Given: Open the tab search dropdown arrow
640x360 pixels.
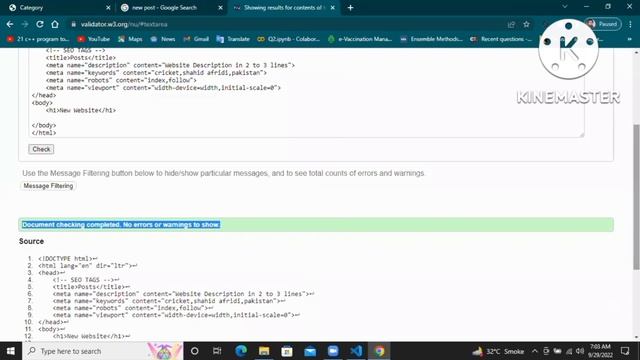Looking at the screenshot, I should coord(565,7).
